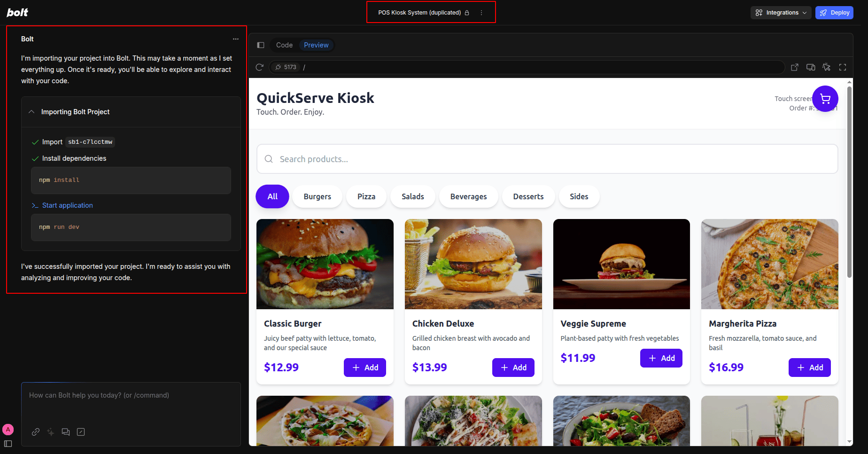Screen dimensions: 868x454
Task: Click the Search products field
Action: tap(547, 159)
